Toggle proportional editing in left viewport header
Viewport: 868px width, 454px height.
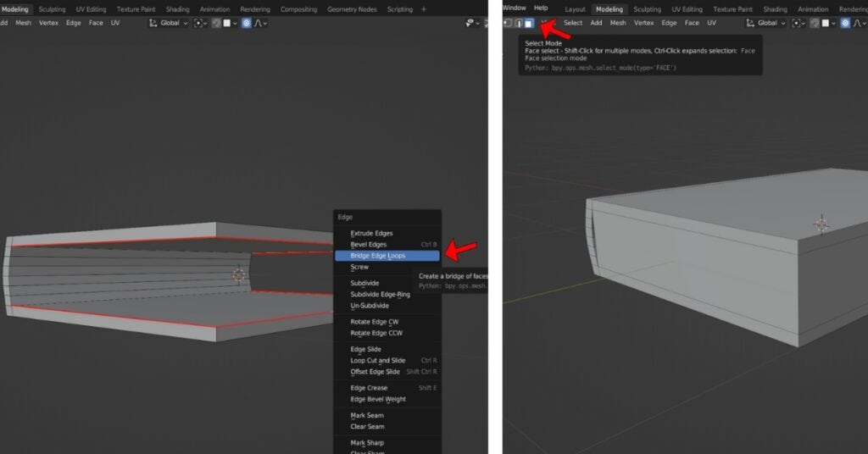(247, 23)
